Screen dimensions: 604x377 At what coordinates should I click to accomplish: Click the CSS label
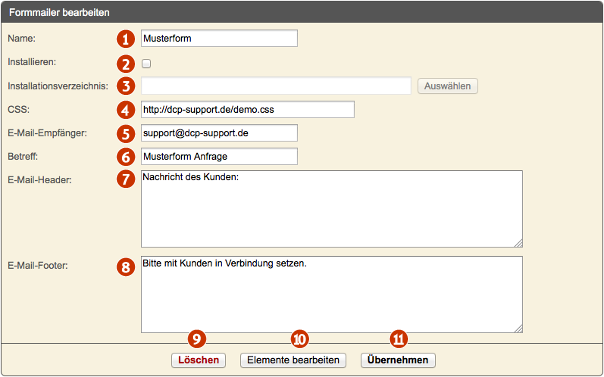point(18,110)
